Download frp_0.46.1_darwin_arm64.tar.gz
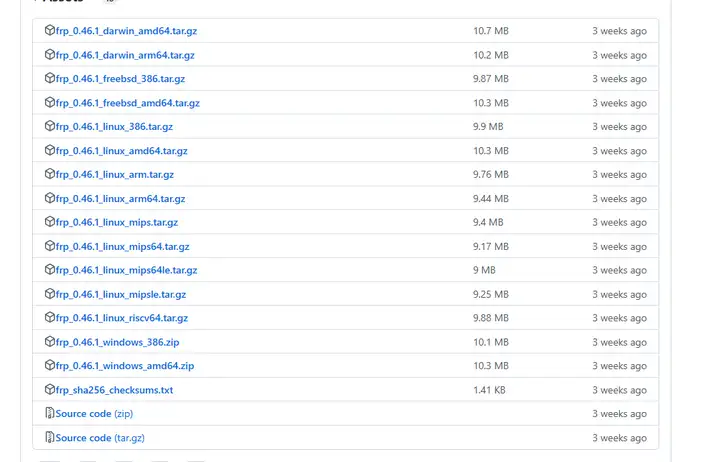The height and width of the screenshot is (462, 720). pos(125,56)
